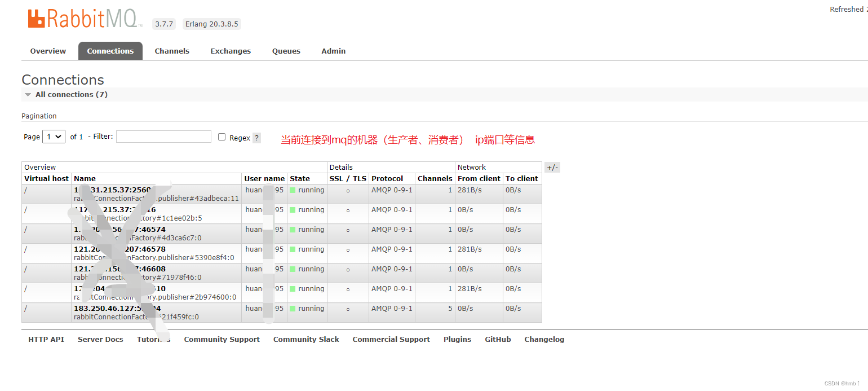Click Channels value 5 in last row
Viewport: 868px width, 391px height.
450,309
